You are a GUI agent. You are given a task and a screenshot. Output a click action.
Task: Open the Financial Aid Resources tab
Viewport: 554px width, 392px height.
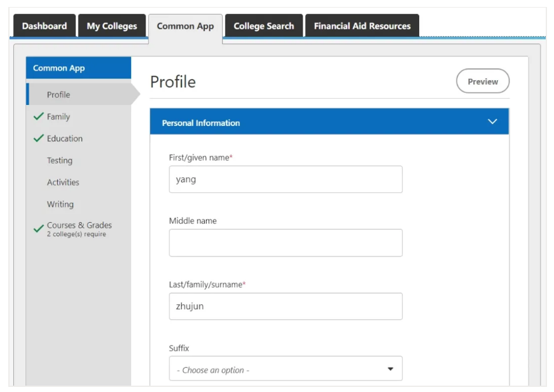coord(362,26)
